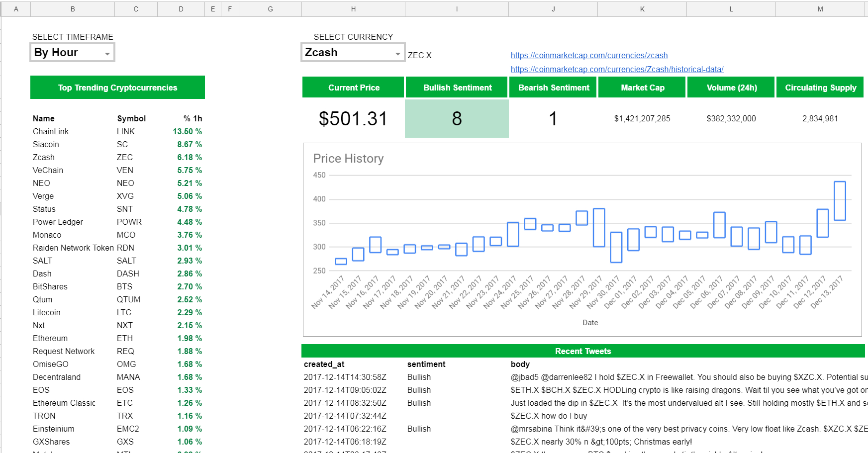Click column M header
Image resolution: width=868 pixels, height=453 pixels.
[820, 9]
